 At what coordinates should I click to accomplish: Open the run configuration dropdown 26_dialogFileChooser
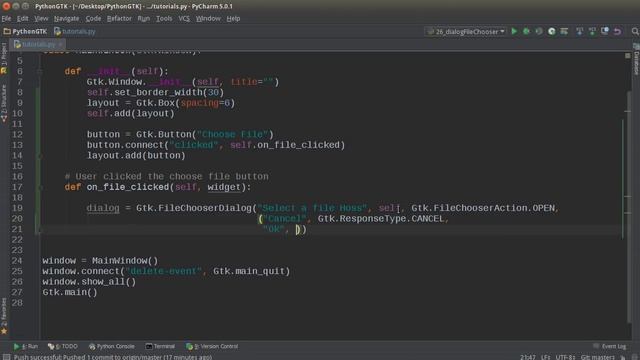(x=466, y=31)
